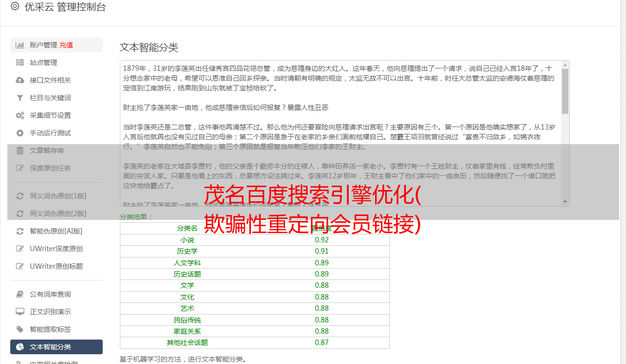Click the 优采云 管理控制台 title
This screenshot has height=364, width=626.
pos(65,7)
